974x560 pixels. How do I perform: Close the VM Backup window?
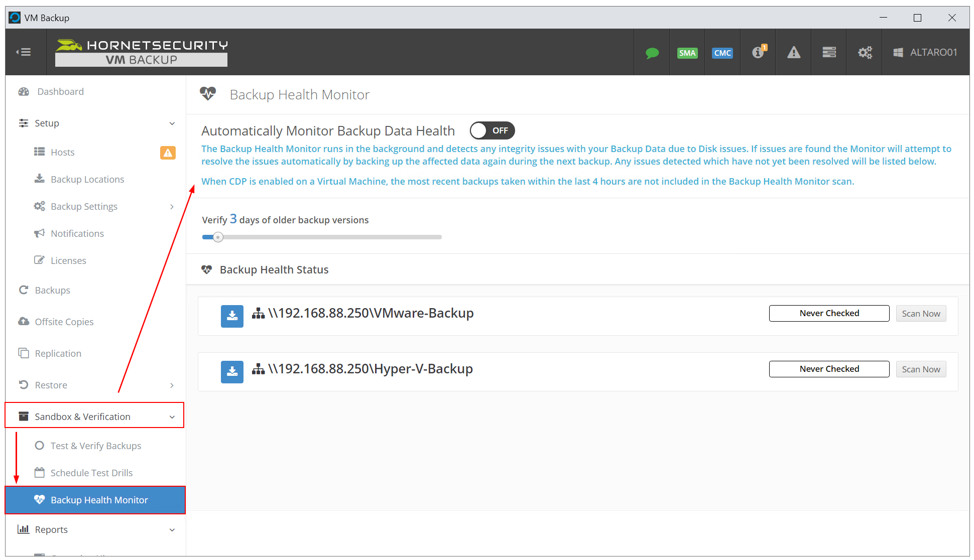952,18
